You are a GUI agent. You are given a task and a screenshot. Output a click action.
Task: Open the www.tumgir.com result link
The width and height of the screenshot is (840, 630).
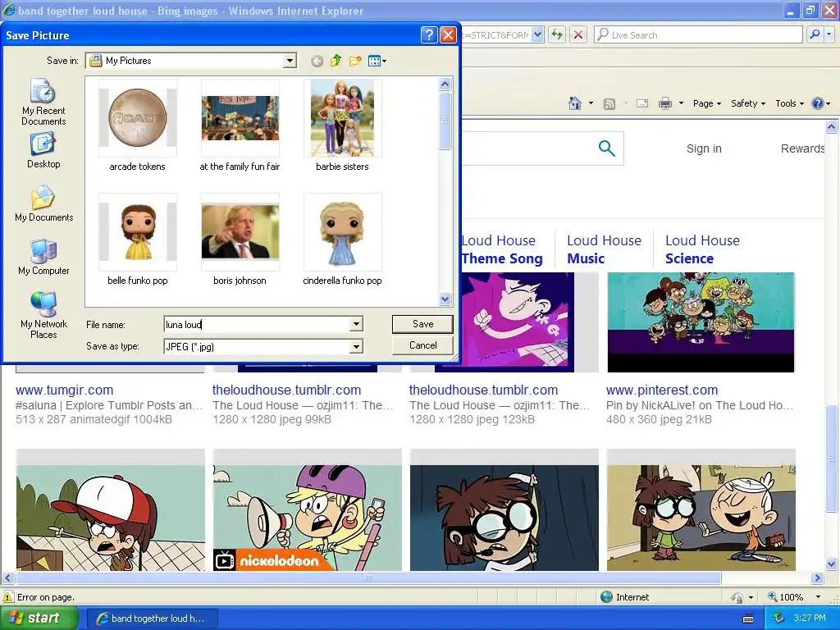[x=64, y=390]
